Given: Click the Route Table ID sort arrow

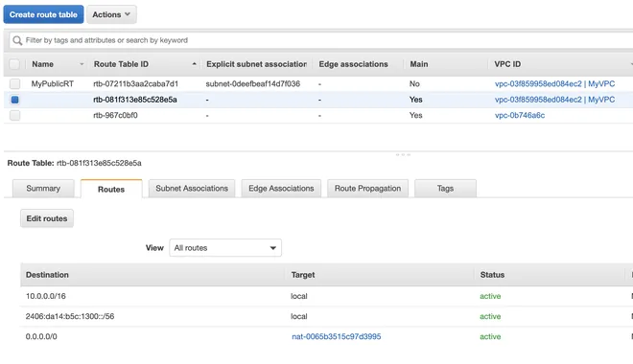Looking at the screenshot, I should [x=194, y=64].
